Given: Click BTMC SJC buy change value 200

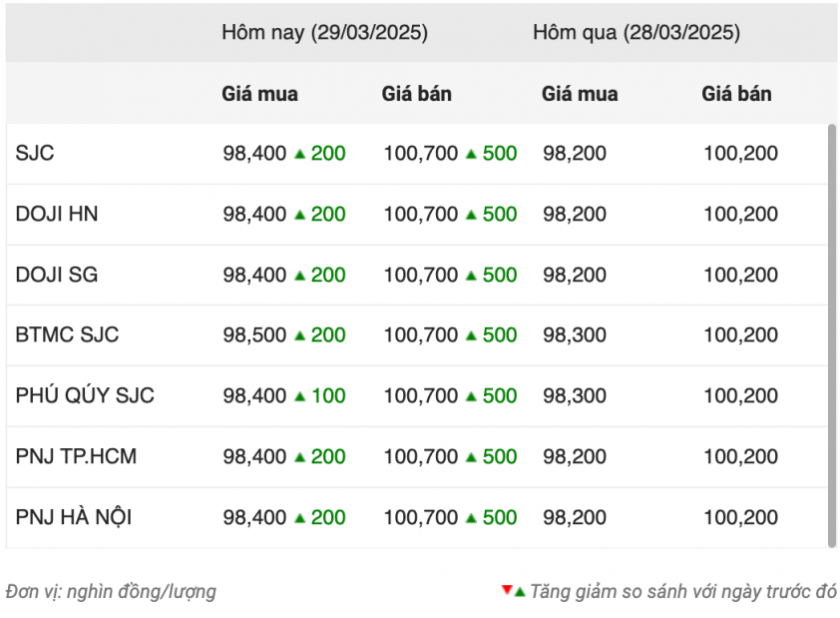Looking at the screenshot, I should 328,335.
